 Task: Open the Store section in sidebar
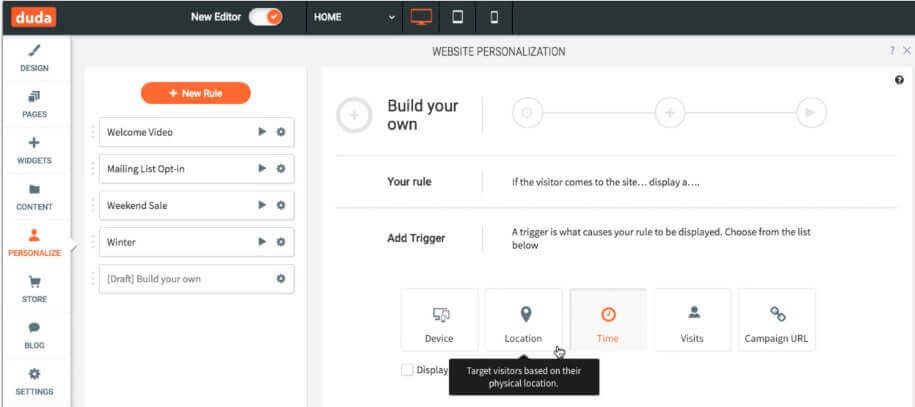pyautogui.click(x=35, y=289)
